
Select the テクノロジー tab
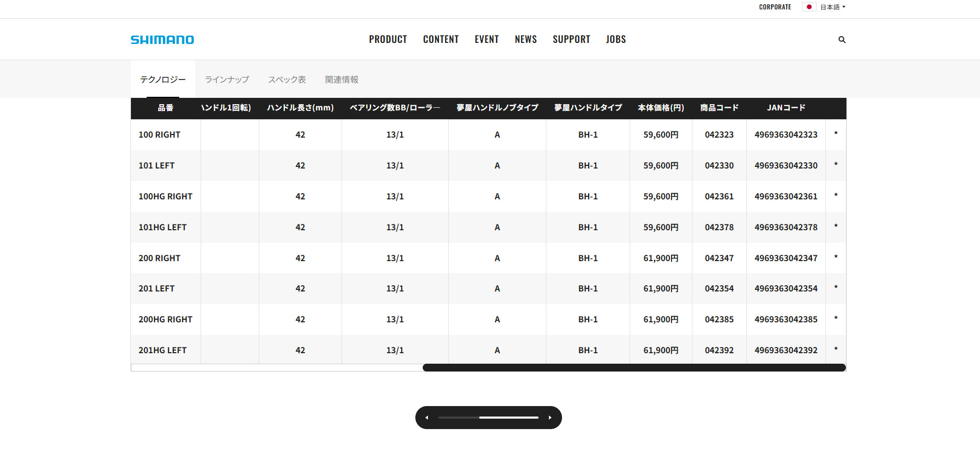coord(163,80)
